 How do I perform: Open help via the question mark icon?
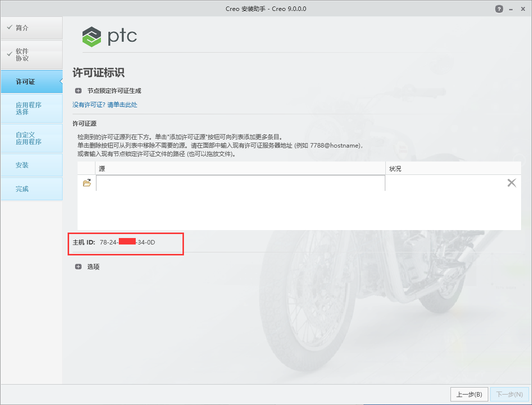pyautogui.click(x=499, y=8)
